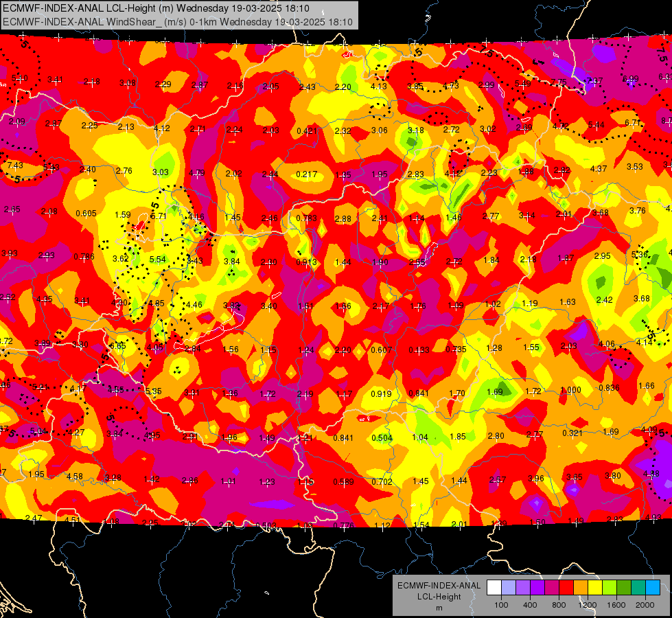Click the wind shear value 0.504
Image resolution: width=672 pixels, height=618 pixels.
(x=382, y=437)
